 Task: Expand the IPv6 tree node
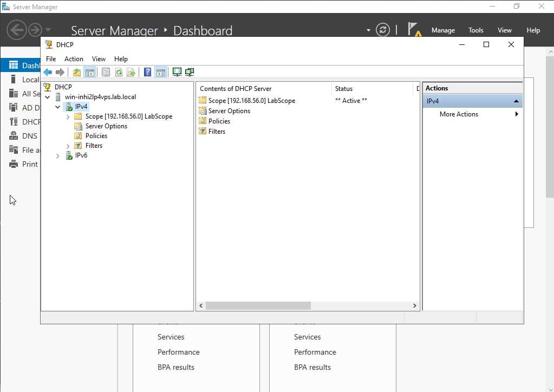[58, 156]
